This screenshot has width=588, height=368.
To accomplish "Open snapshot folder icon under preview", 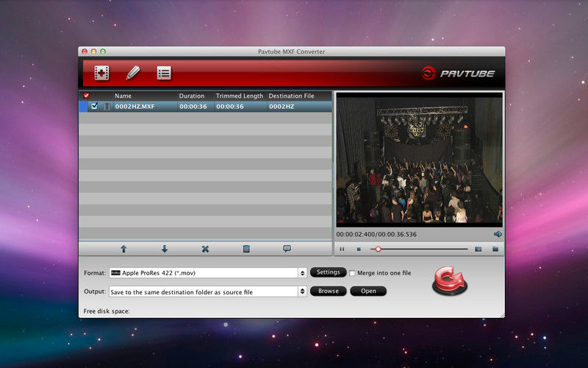I will pyautogui.click(x=495, y=249).
